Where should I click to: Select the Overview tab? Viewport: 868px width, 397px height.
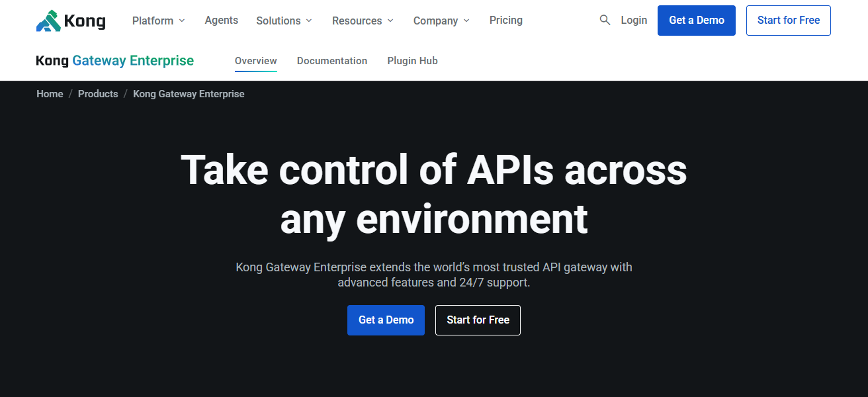tap(255, 60)
